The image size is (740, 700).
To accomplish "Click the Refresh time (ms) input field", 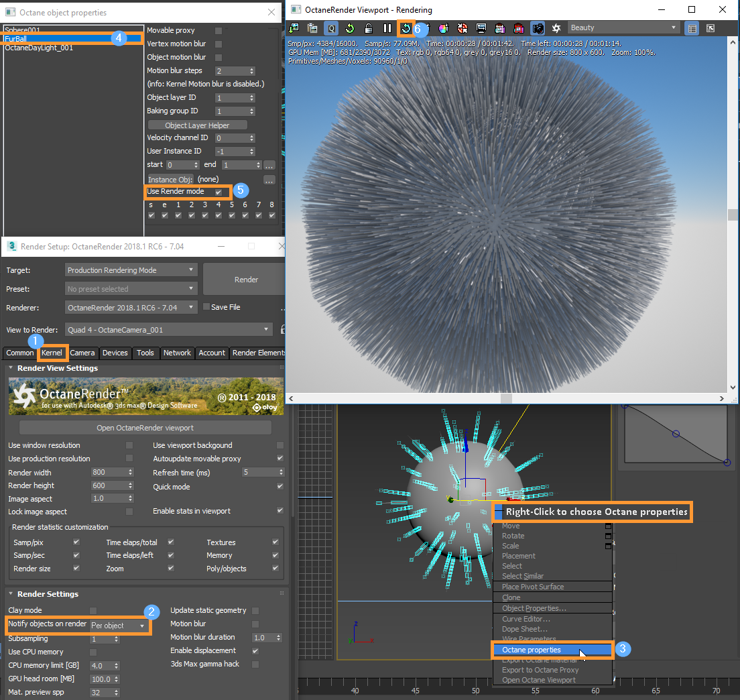I will click(x=259, y=472).
